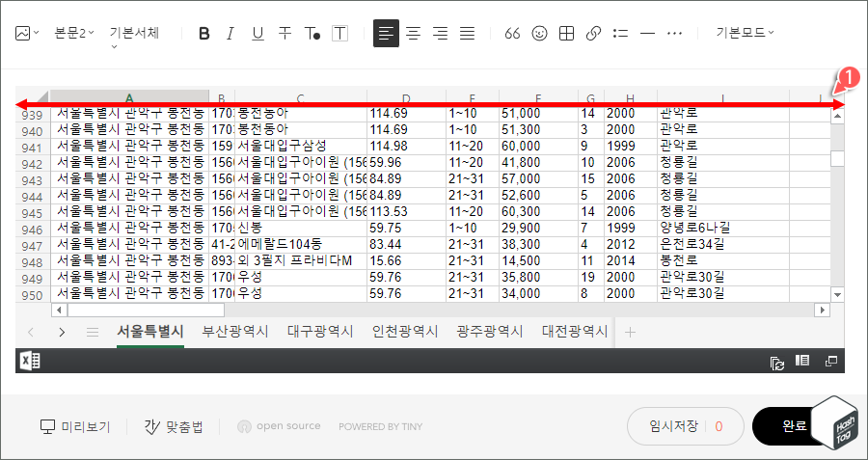The height and width of the screenshot is (460, 868).
Task: Select the 14,500 price cell
Action: tap(538, 260)
